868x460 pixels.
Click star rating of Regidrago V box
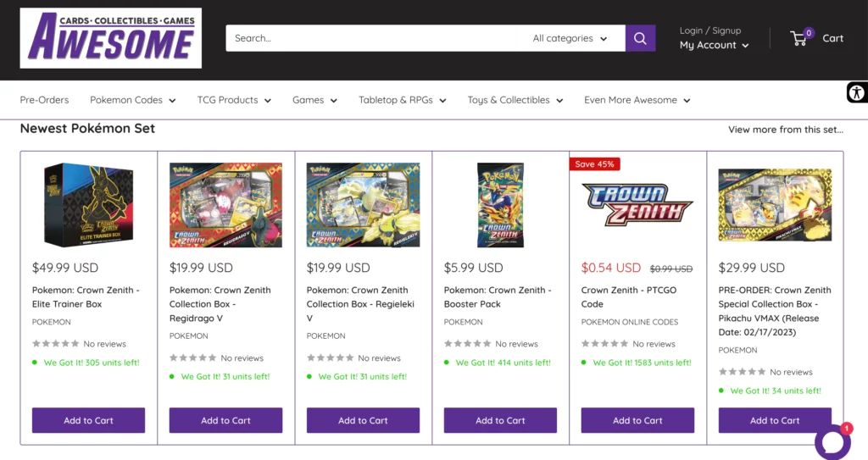click(192, 358)
